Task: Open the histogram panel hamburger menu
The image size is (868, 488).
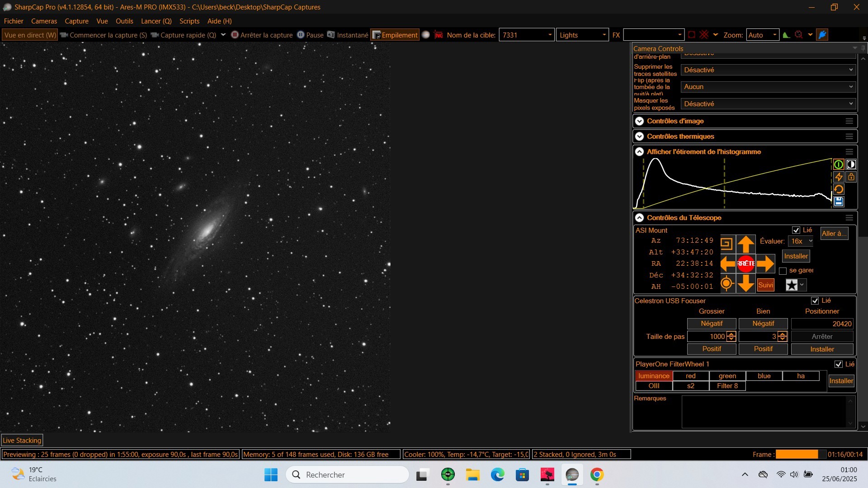Action: (849, 152)
